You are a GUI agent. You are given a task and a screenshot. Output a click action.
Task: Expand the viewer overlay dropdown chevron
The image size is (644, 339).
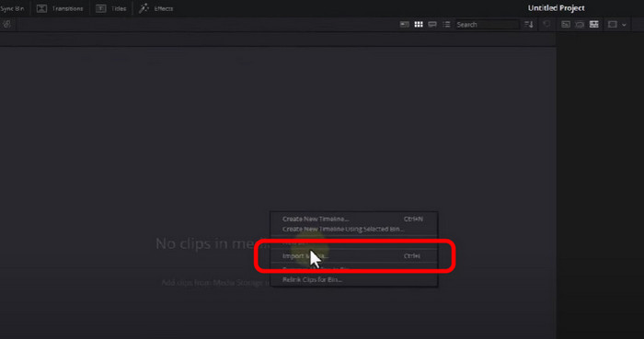click(x=624, y=25)
